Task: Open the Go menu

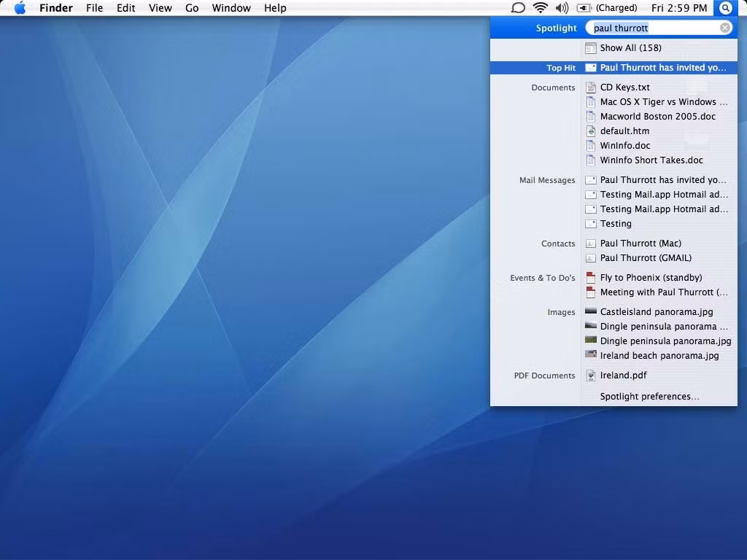Action: tap(191, 8)
